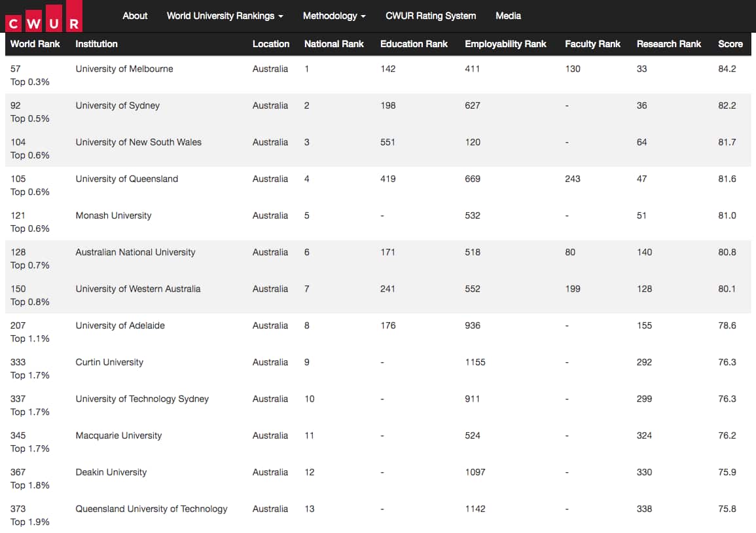Click the Employability Rank column header

click(505, 44)
